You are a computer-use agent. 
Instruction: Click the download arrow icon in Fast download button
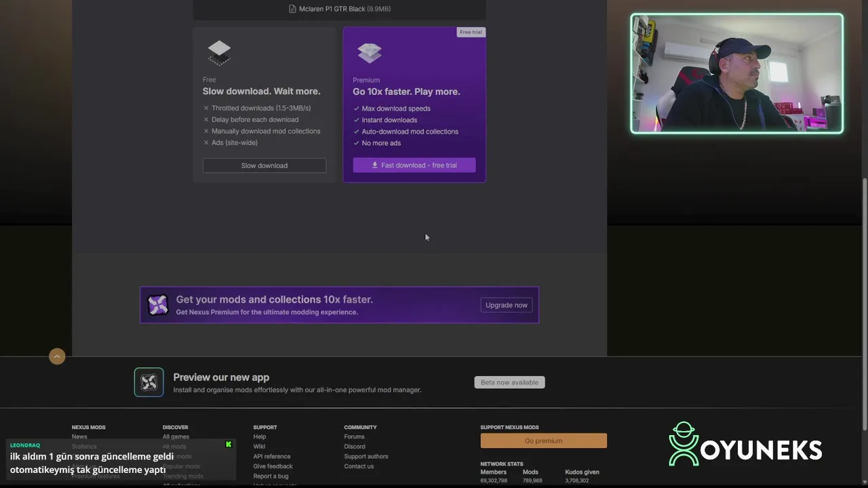(374, 165)
